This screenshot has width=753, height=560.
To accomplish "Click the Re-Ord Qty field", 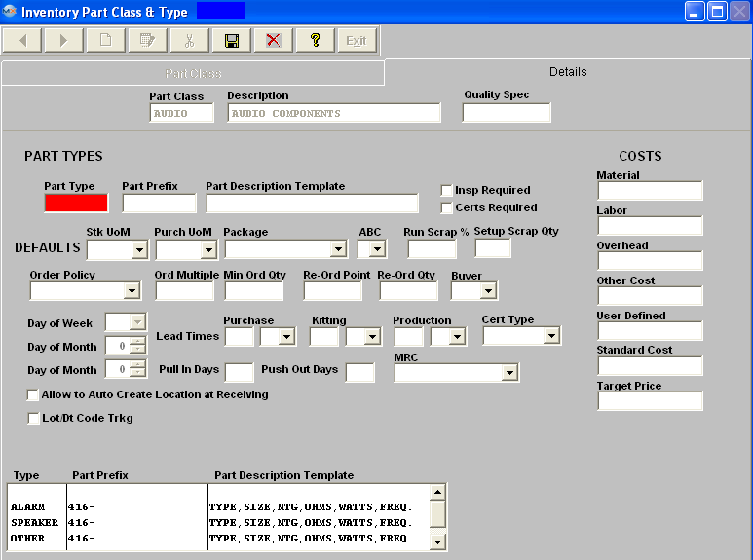I will pyautogui.click(x=409, y=291).
